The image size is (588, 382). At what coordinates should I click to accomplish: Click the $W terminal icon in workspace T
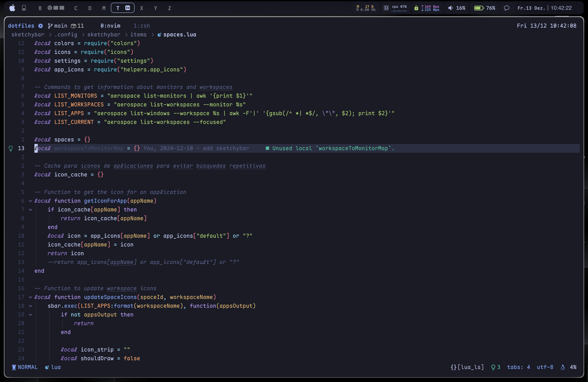(128, 8)
